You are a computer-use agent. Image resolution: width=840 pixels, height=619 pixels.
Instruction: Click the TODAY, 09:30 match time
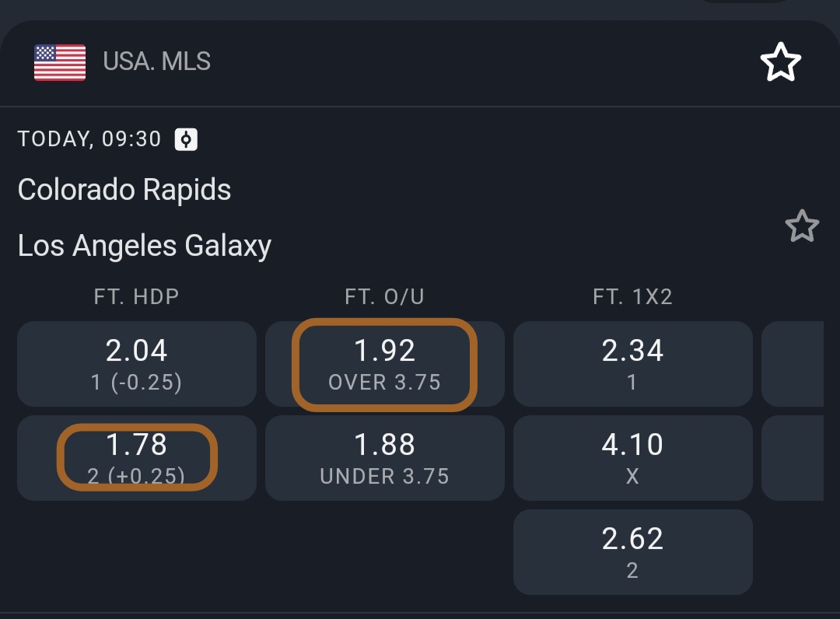(x=89, y=139)
